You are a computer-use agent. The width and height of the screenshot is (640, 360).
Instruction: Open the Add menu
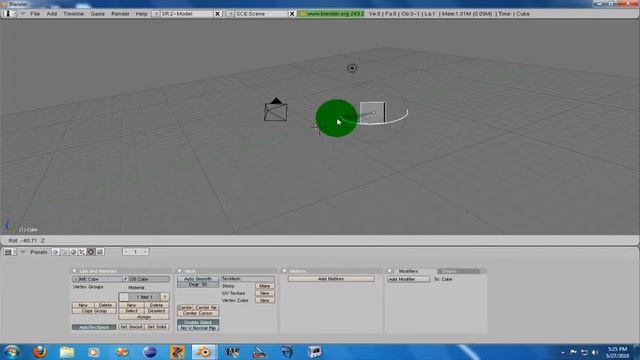(x=51, y=13)
